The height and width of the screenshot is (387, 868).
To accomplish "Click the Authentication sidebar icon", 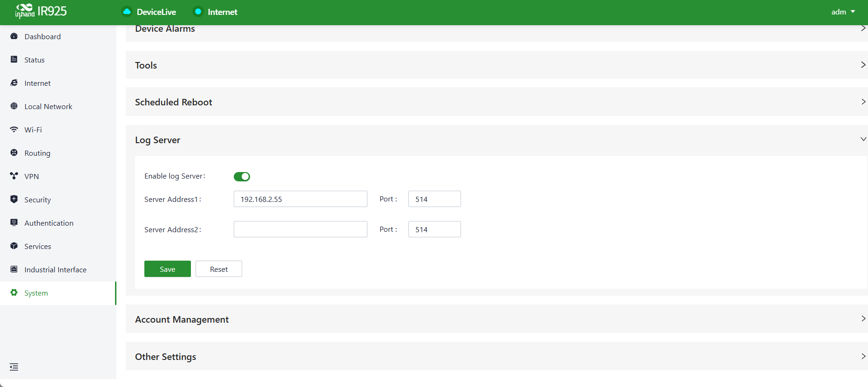I will 14,223.
